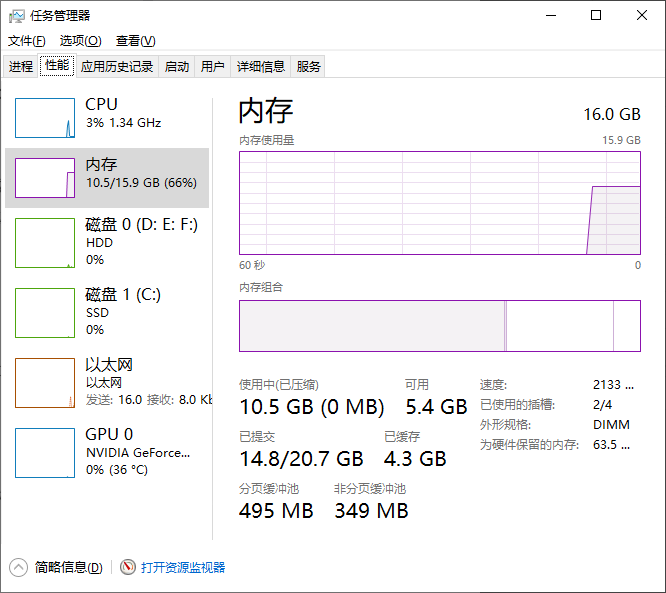The width and height of the screenshot is (666, 593).
Task: Switch to the 用户 tab
Action: point(212,67)
